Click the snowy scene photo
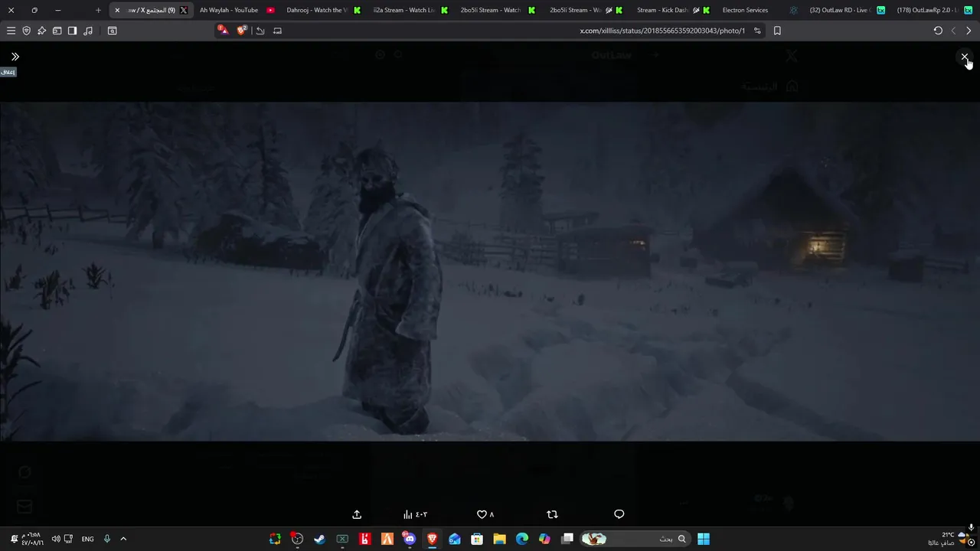The image size is (980, 551). click(x=490, y=272)
